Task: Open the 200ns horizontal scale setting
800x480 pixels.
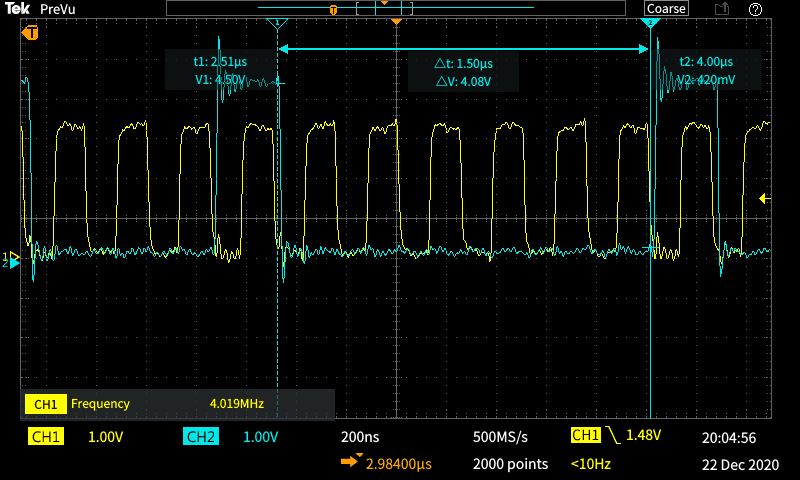Action: (360, 437)
